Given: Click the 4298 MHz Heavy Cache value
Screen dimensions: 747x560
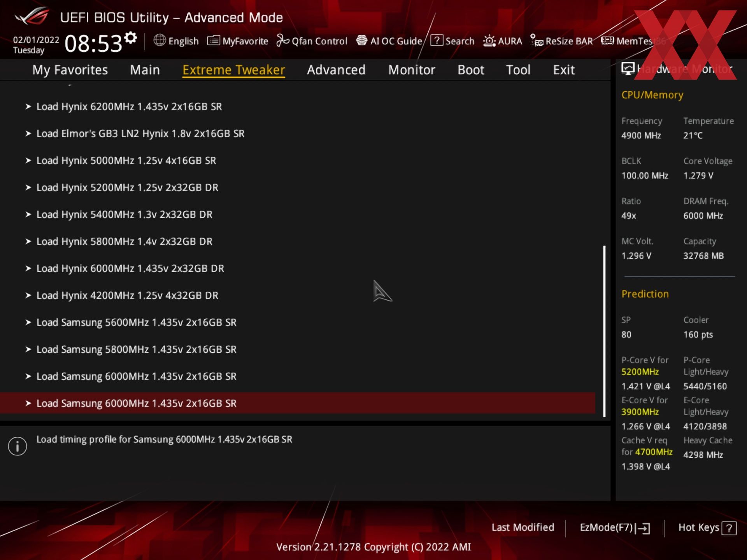Looking at the screenshot, I should pyautogui.click(x=703, y=455).
